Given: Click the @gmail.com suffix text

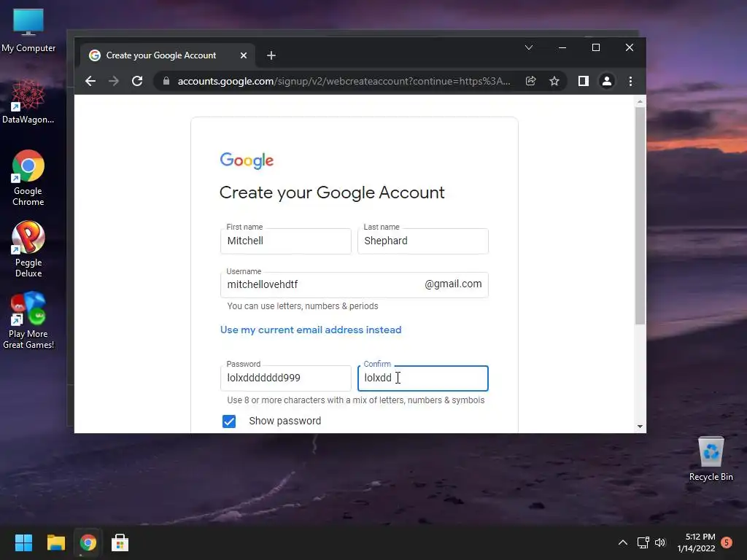Looking at the screenshot, I should (x=453, y=284).
